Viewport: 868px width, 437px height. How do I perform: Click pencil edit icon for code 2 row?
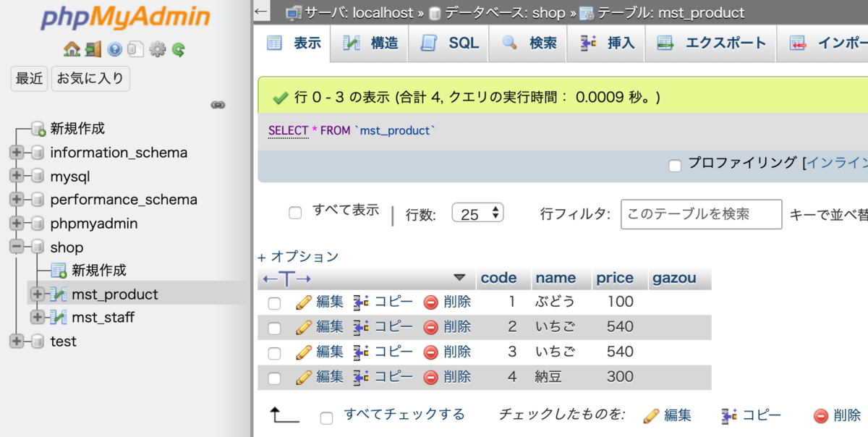pyautogui.click(x=304, y=327)
